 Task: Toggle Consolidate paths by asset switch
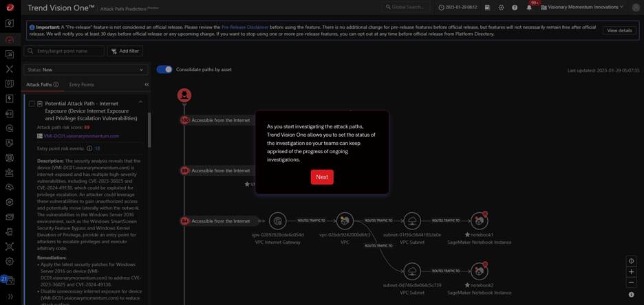pos(164,69)
